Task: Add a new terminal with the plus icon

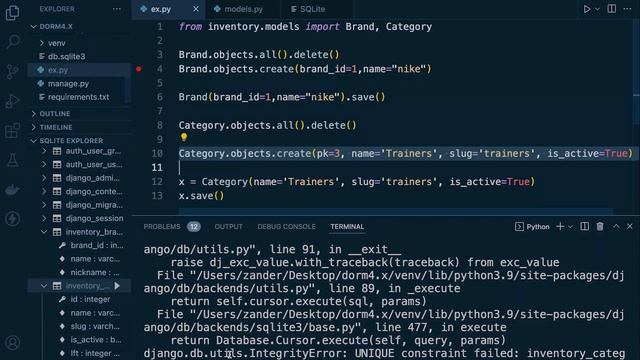Action: point(560,227)
